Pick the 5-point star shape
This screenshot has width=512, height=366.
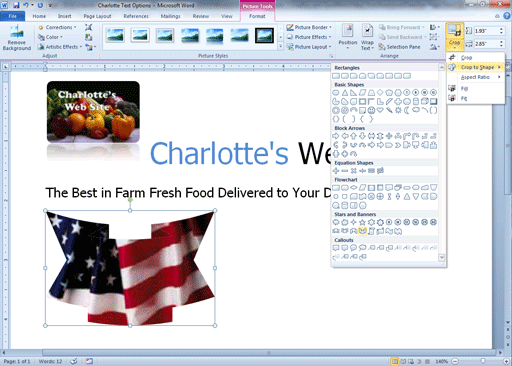click(x=362, y=222)
